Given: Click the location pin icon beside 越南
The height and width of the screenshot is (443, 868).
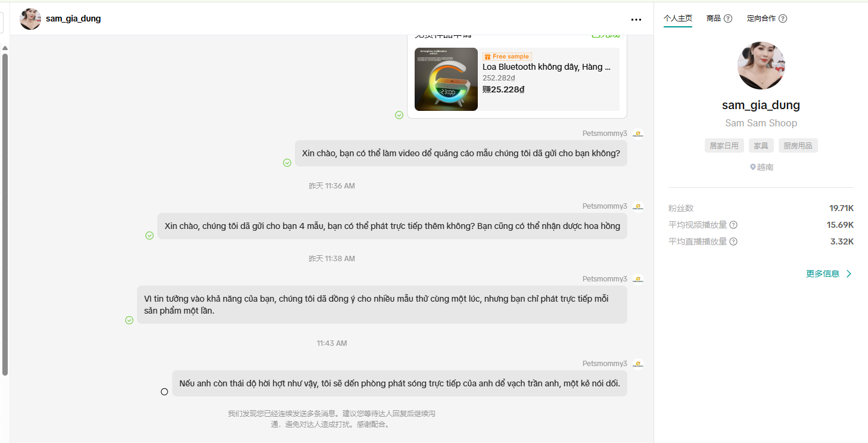Looking at the screenshot, I should pos(753,168).
